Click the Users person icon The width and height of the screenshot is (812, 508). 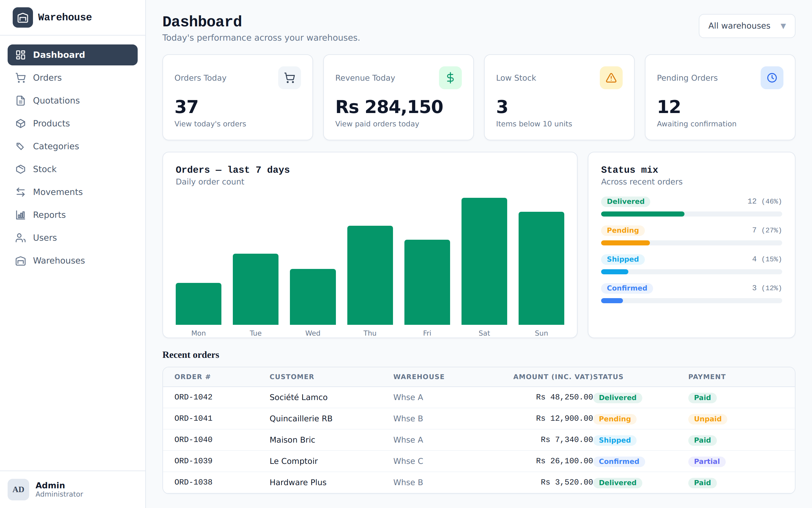(21, 237)
